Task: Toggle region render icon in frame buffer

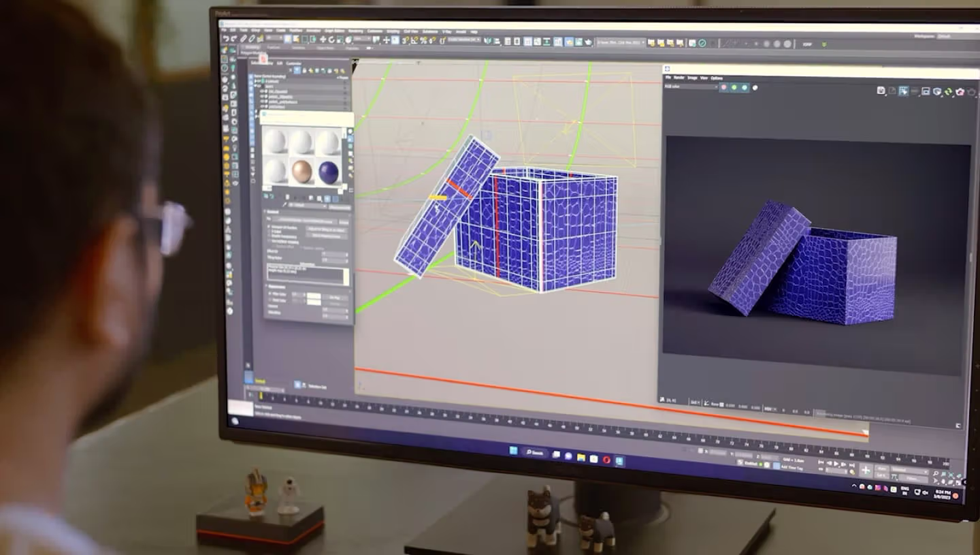Action: (904, 91)
